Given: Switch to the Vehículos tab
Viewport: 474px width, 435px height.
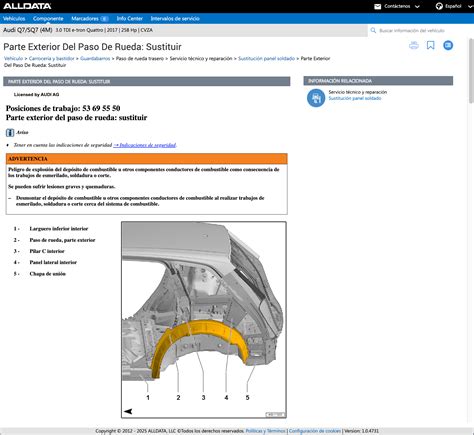Looking at the screenshot, I should [14, 18].
